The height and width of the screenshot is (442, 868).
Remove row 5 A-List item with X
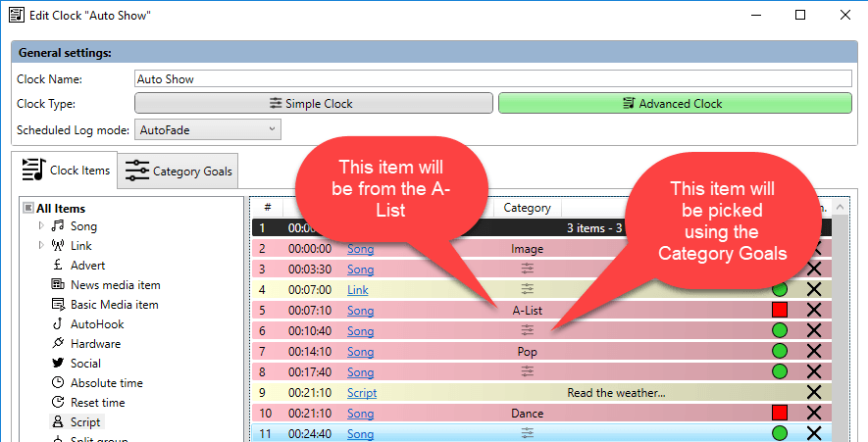pyautogui.click(x=814, y=310)
